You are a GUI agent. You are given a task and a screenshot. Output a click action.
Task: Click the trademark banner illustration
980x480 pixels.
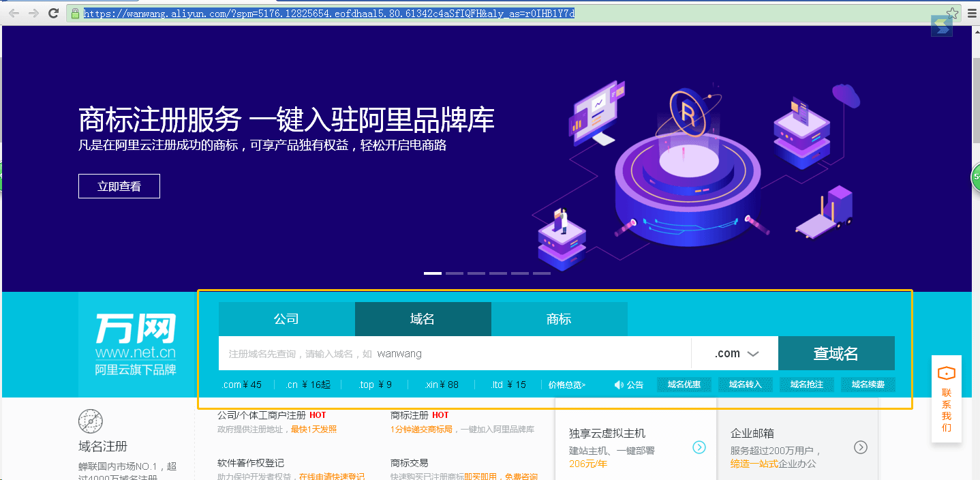(695, 177)
